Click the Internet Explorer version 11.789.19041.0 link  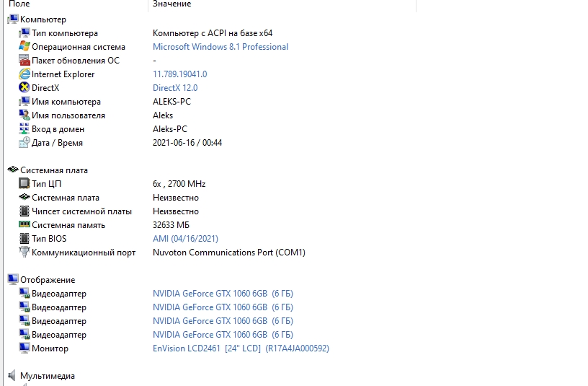[x=179, y=74]
